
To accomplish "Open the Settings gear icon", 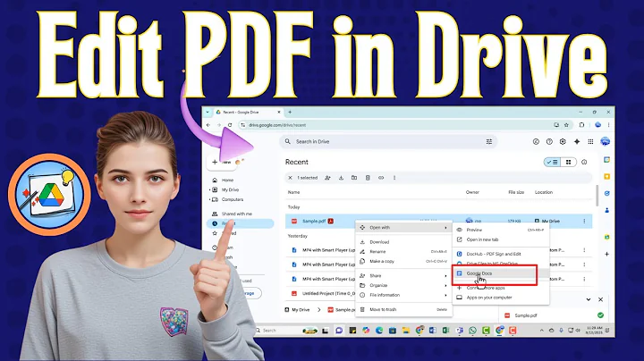I will point(563,141).
